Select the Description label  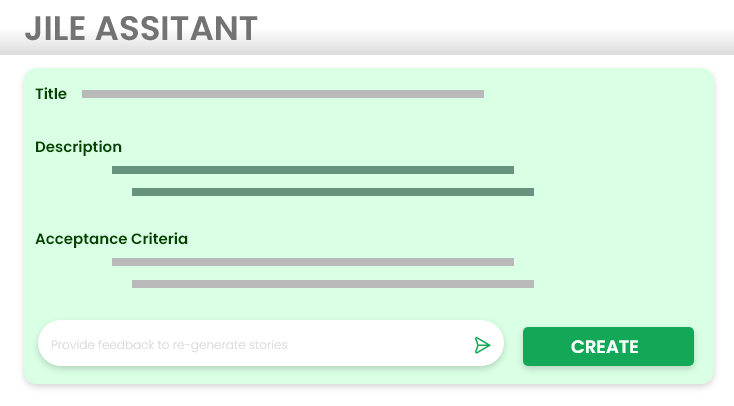coord(78,147)
